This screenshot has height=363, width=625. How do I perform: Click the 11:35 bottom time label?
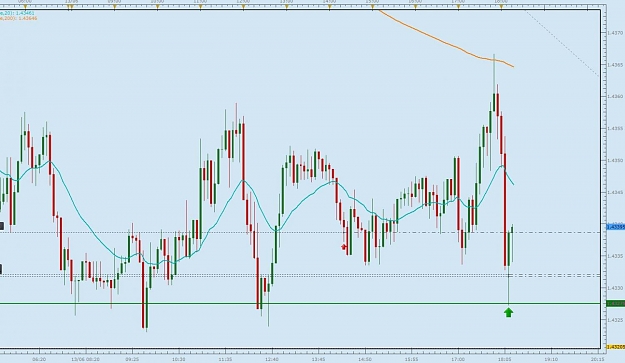(x=226, y=359)
